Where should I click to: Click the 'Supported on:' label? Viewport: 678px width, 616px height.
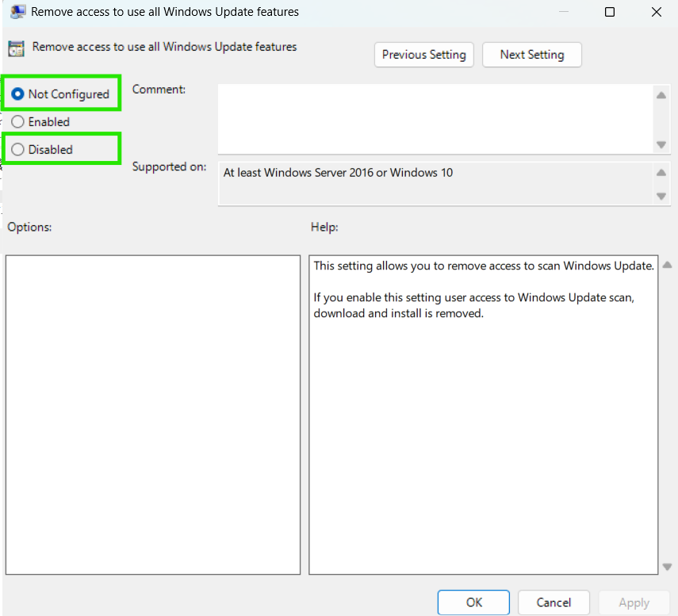(x=169, y=166)
